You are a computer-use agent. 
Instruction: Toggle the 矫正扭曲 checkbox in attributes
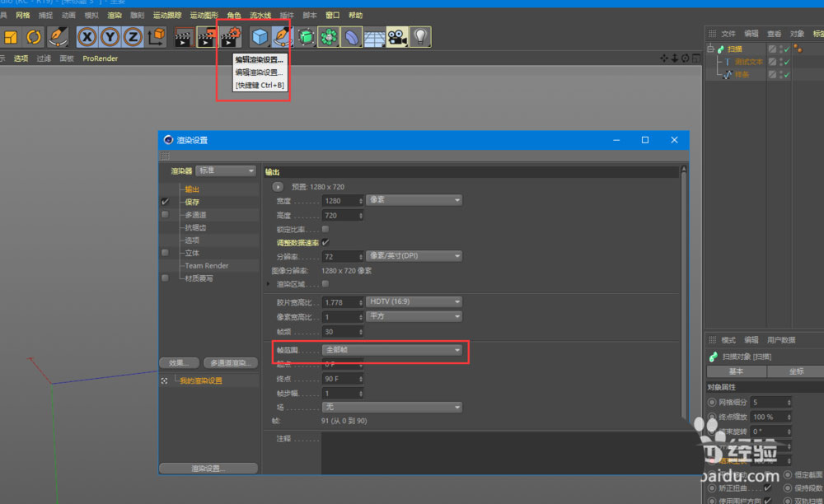click(x=767, y=488)
